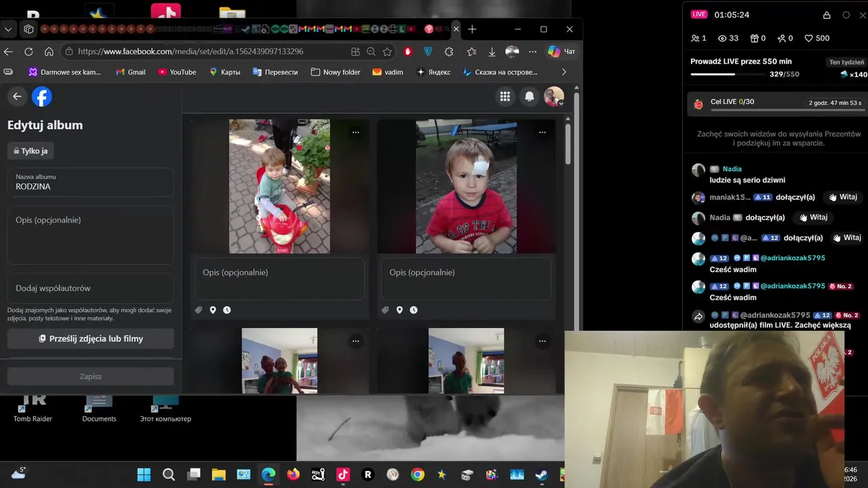Image resolution: width=868 pixels, height=488 pixels.
Task: Open the 'Карты' bookmark
Action: click(x=224, y=72)
